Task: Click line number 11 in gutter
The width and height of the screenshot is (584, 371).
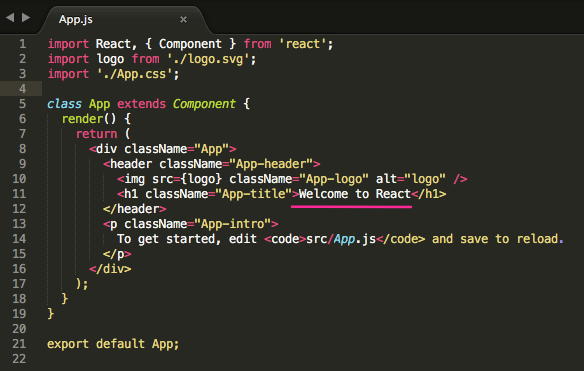Action: (x=19, y=194)
